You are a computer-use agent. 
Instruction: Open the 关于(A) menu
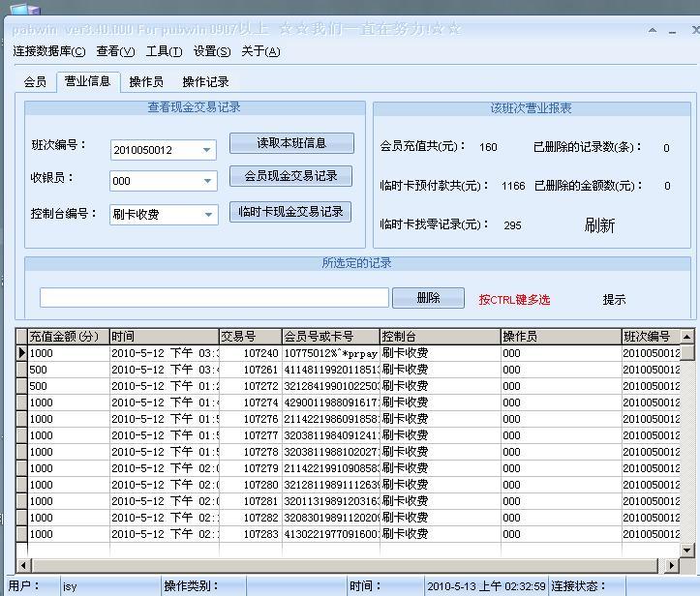tap(260, 51)
